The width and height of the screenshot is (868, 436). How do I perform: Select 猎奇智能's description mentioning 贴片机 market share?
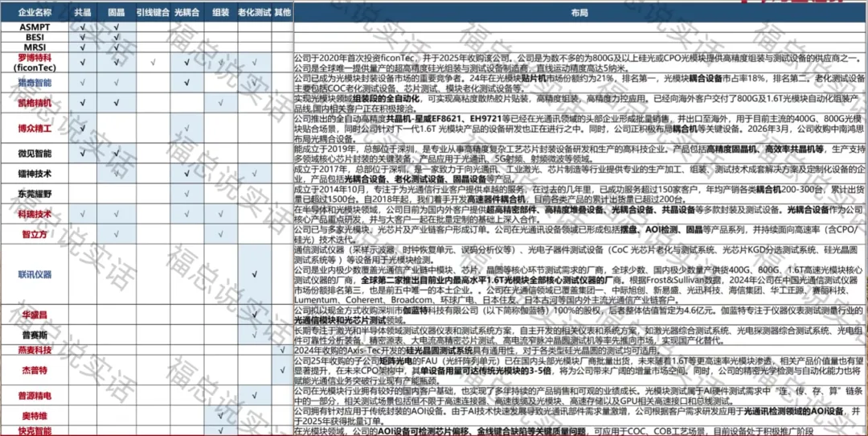pyautogui.click(x=581, y=83)
